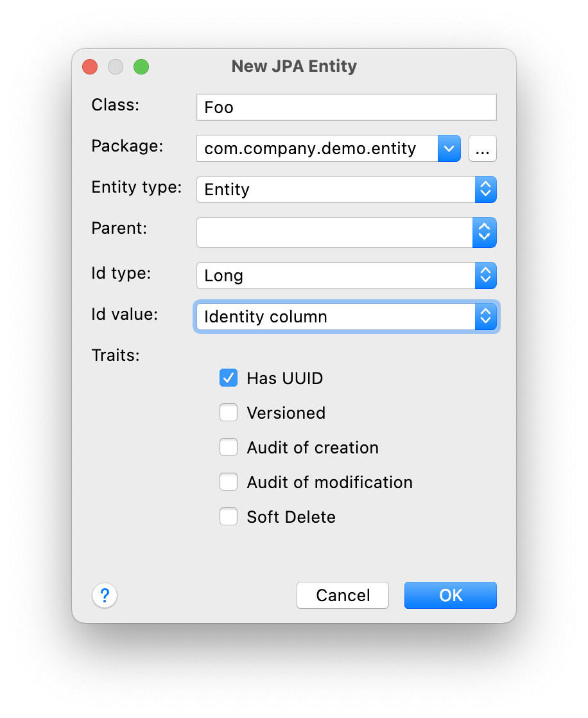This screenshot has height=718, width=588.
Task: Uncheck the Has UUID trait
Action: pos(229,378)
